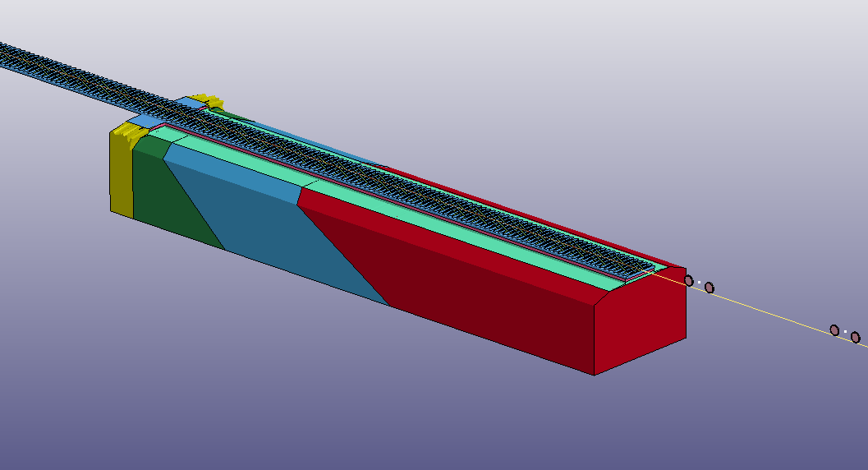The width and height of the screenshot is (868, 470).
Task: Click the empty viewport background below the model
Action: (x=328, y=411)
